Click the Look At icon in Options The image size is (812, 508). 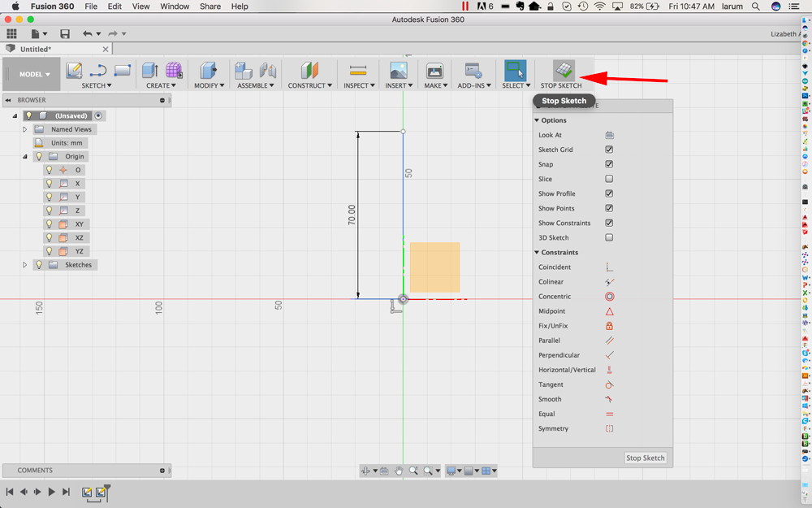pyautogui.click(x=610, y=135)
